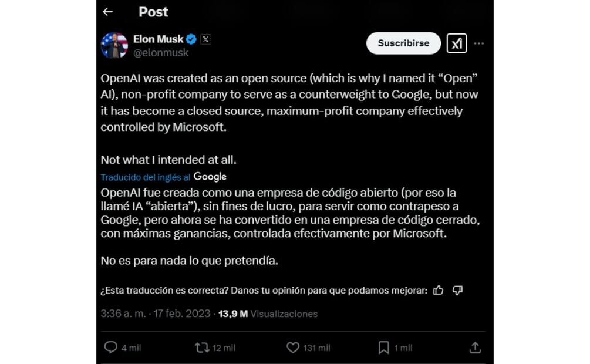Image resolution: width=590 pixels, height=364 pixels.
Task: Rate the translation with thumbs up
Action: pyautogui.click(x=438, y=290)
